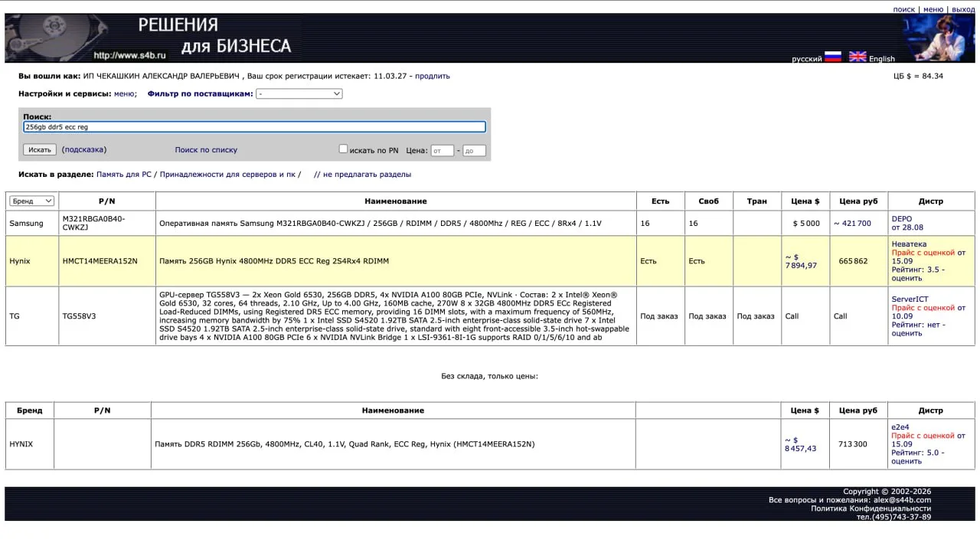Click the Russian flag icon
980x543 pixels.
(832, 57)
